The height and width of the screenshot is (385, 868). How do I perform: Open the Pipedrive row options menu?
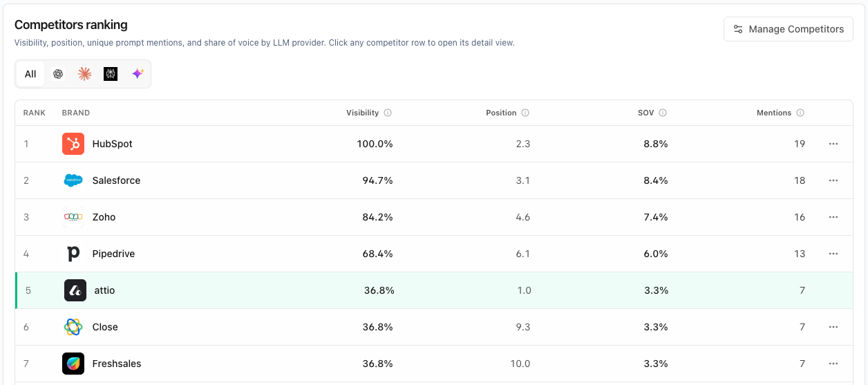833,254
